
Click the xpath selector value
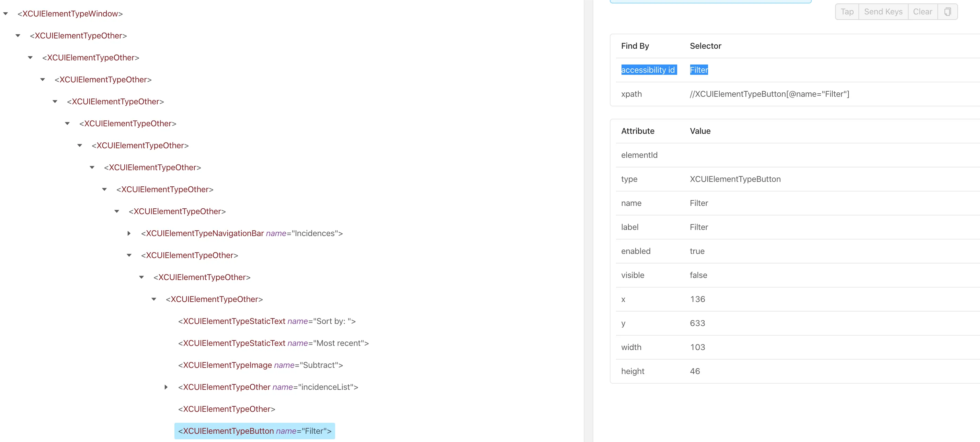769,94
